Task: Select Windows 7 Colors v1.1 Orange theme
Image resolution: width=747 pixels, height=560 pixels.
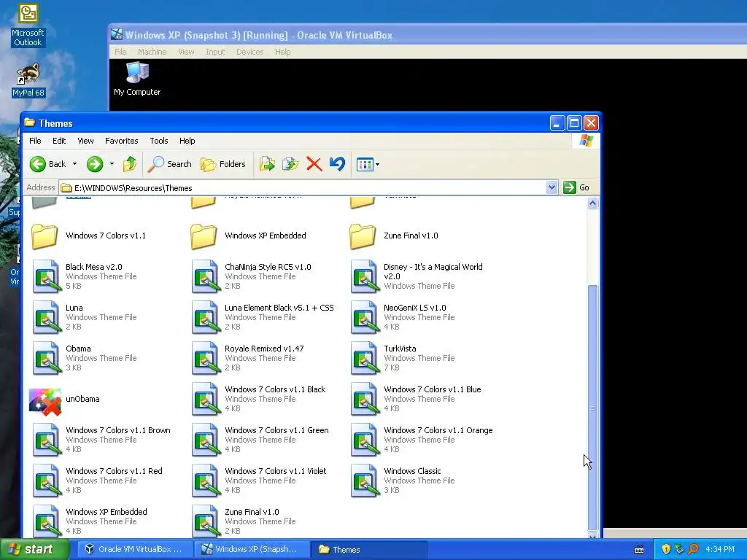Action: 422,440
